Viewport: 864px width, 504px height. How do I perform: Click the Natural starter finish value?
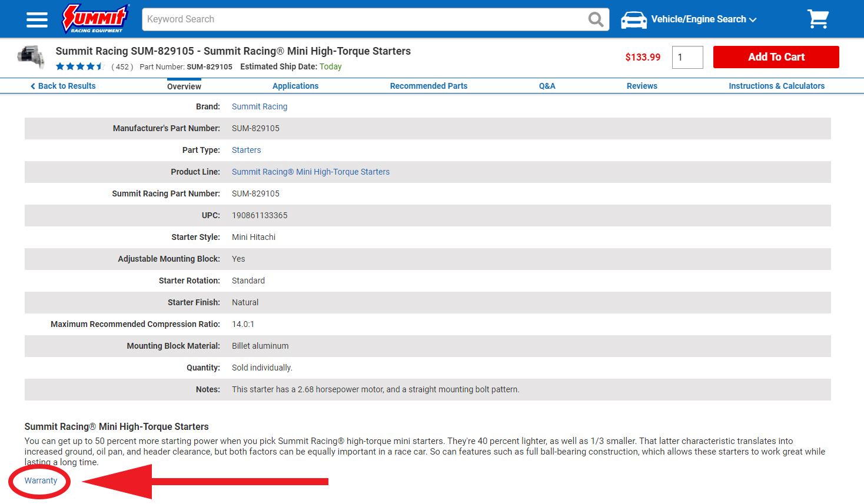click(245, 302)
